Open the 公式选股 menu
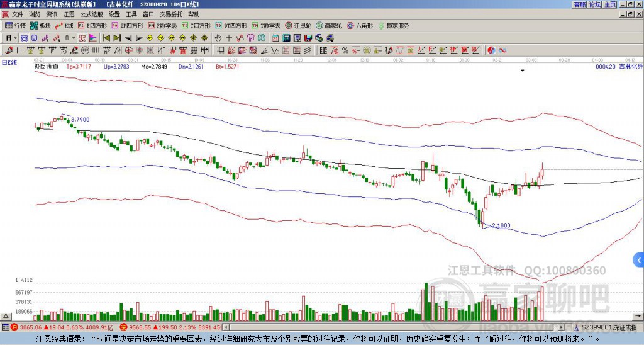The image size is (644, 345). point(91,14)
